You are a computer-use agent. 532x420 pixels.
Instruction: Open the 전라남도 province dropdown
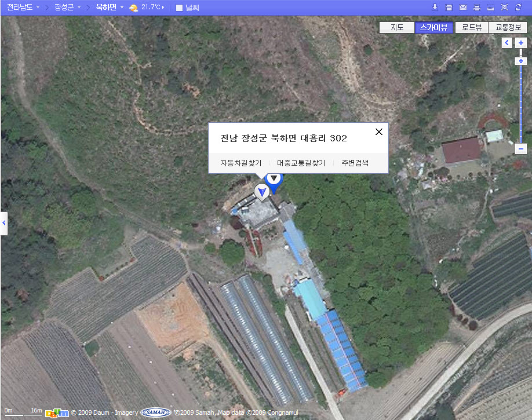[x=23, y=7]
